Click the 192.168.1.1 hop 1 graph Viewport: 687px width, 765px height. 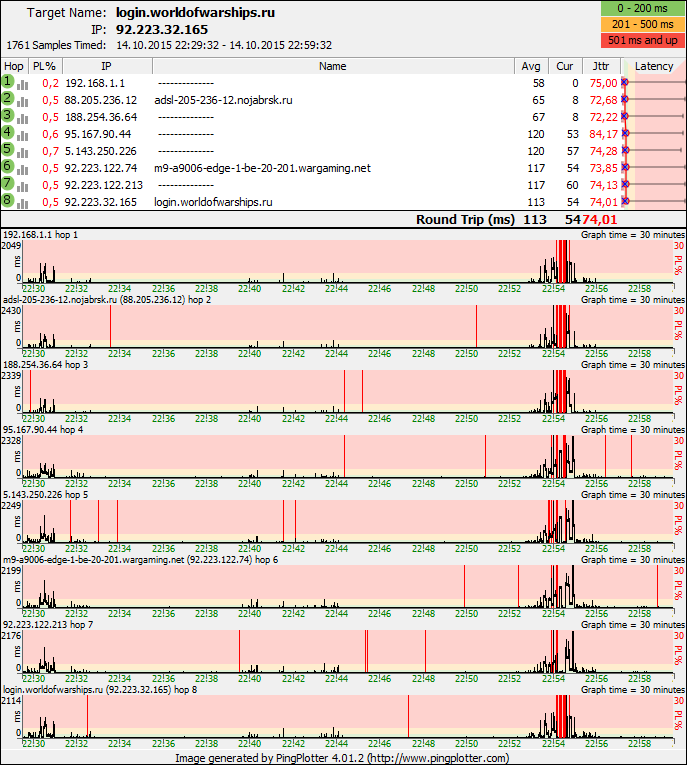[x=348, y=262]
